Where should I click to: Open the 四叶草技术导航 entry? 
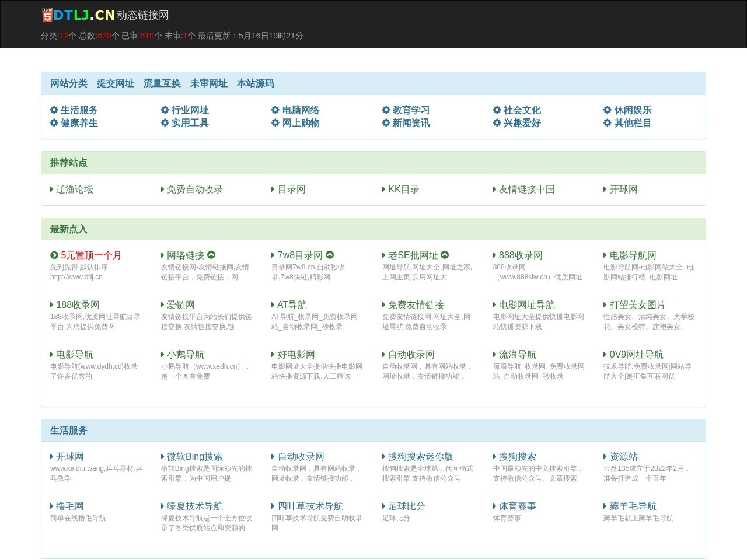310,506
